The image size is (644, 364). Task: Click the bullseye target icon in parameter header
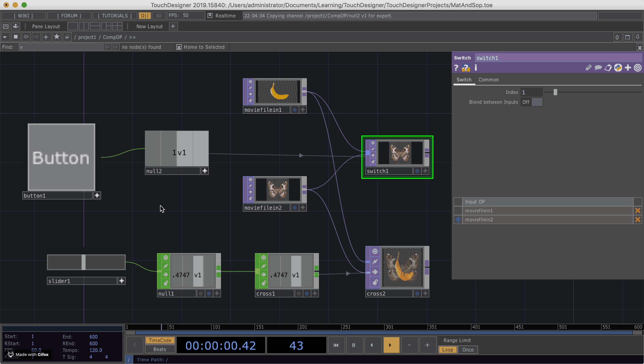tap(638, 68)
